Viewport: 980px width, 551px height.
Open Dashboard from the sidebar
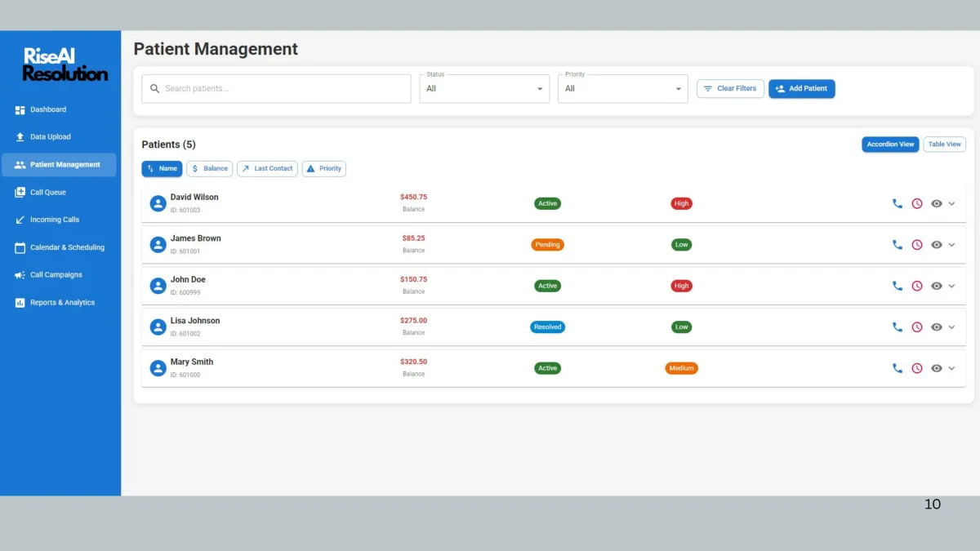59,109
